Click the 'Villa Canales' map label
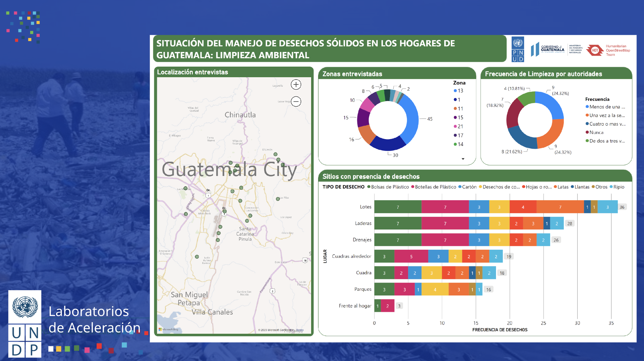This screenshot has width=644, height=361. click(x=212, y=312)
